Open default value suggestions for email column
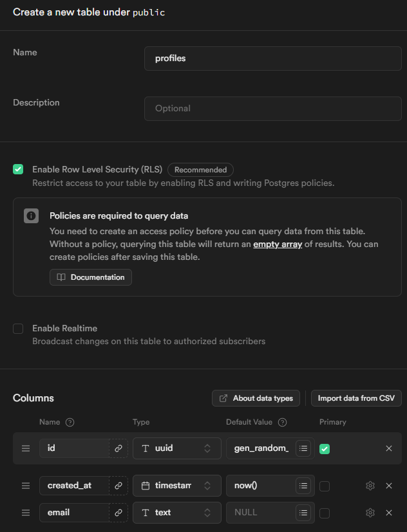407x532 pixels. pos(303,512)
